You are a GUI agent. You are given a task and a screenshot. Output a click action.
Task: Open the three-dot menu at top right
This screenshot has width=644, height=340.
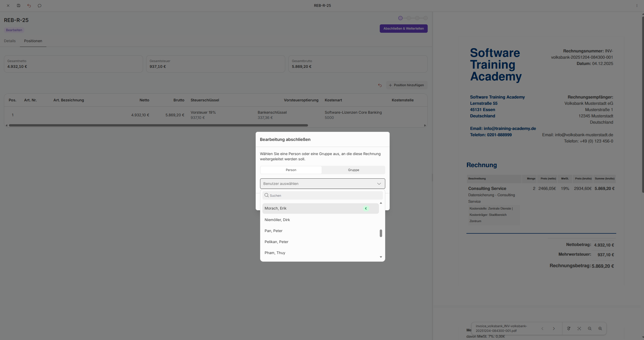(637, 6)
